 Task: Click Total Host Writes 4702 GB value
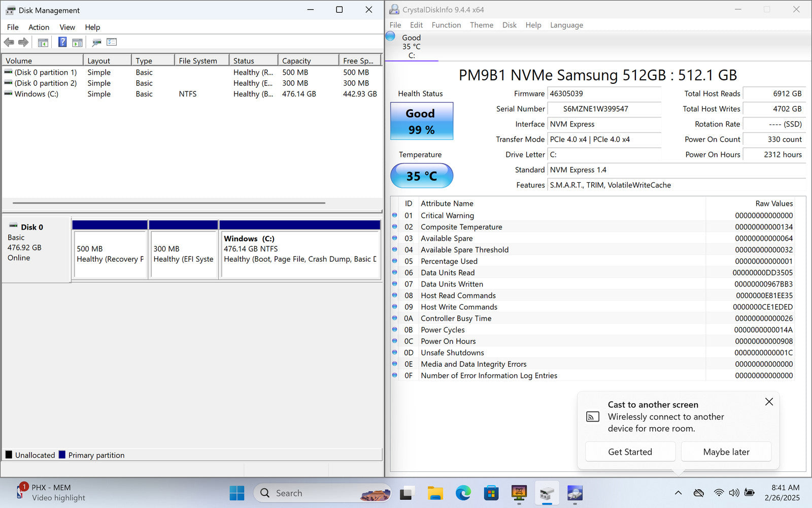point(774,109)
